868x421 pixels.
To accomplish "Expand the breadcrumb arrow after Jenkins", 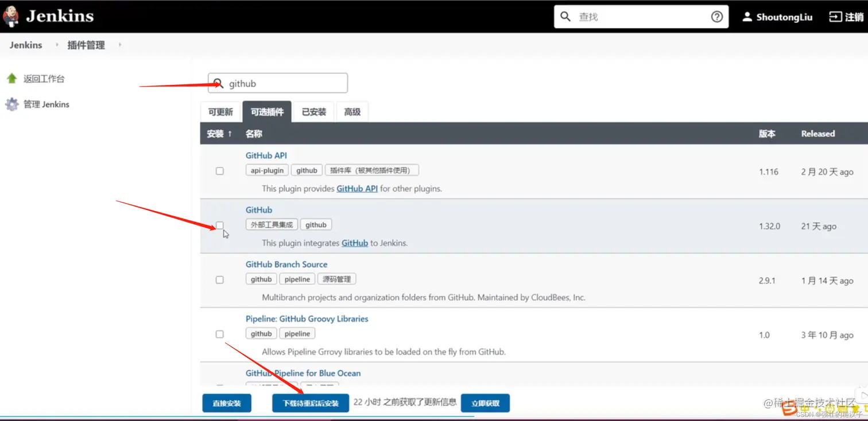I will [x=57, y=45].
